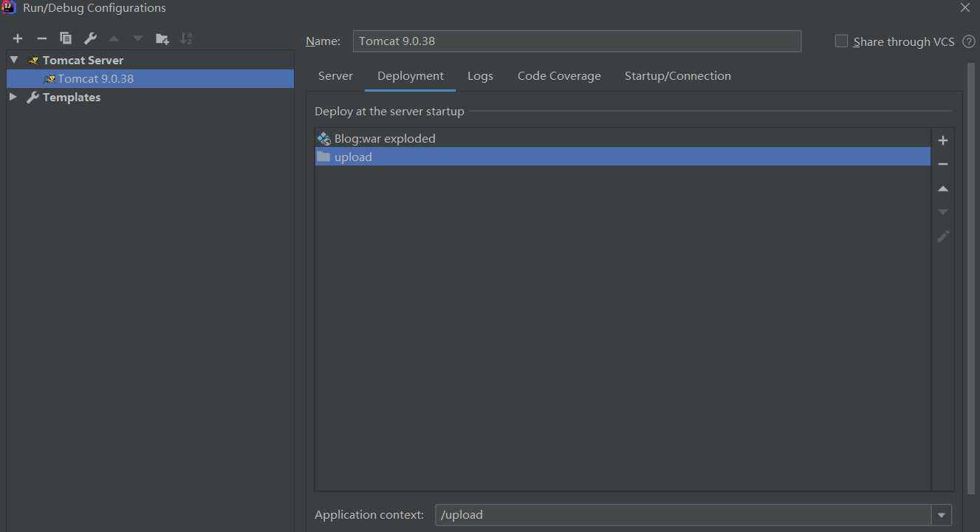Click Blog:war exploded artifact icon
This screenshot has height=532, width=980.
pyautogui.click(x=323, y=138)
